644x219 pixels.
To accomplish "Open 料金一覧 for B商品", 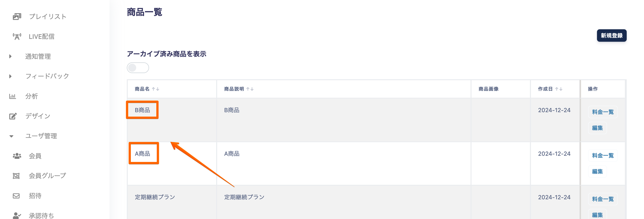I will [603, 112].
